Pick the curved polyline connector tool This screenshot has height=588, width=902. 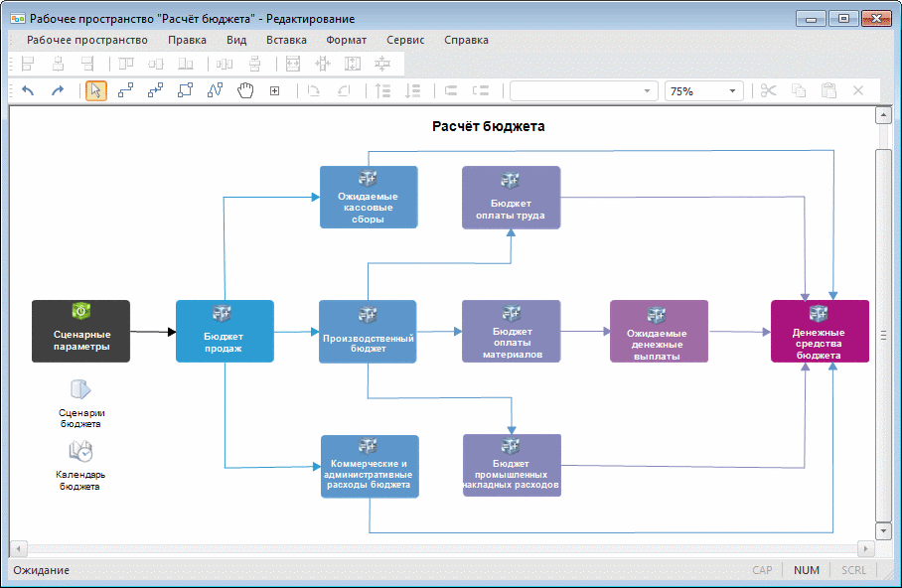coord(216,91)
